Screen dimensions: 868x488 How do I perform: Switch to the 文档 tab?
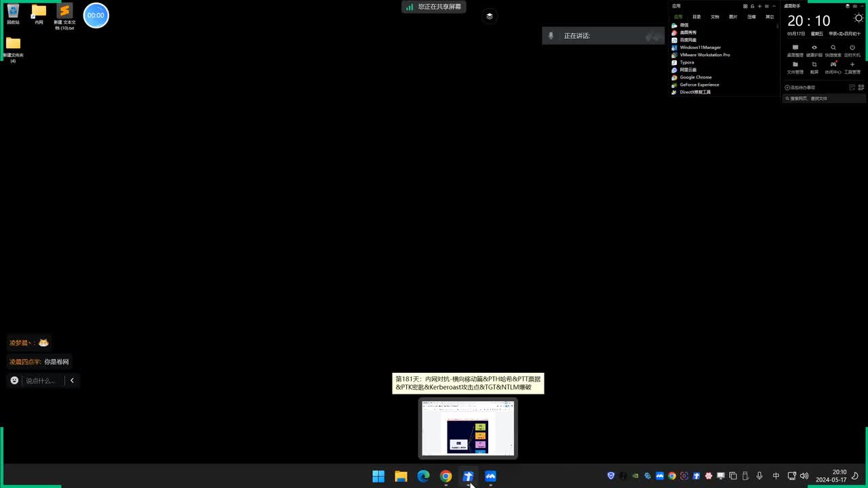(715, 17)
